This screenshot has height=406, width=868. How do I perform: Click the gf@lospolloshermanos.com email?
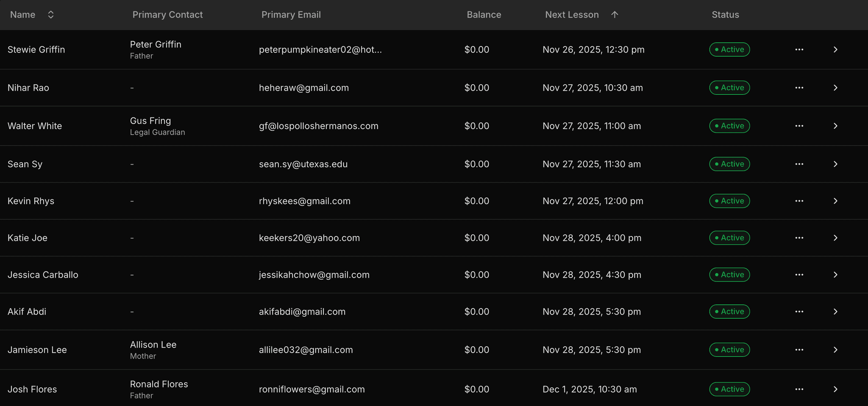tap(318, 126)
